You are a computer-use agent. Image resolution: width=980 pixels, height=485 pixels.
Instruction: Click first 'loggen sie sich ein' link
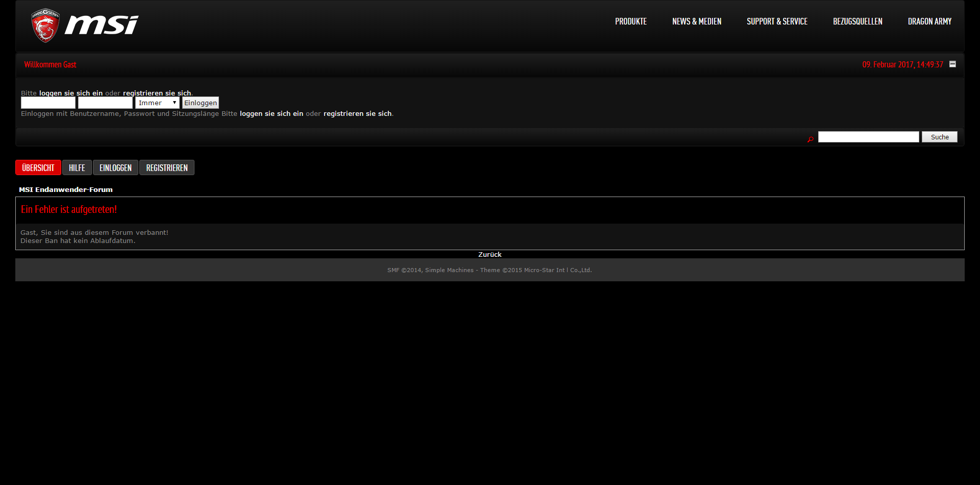(71, 93)
